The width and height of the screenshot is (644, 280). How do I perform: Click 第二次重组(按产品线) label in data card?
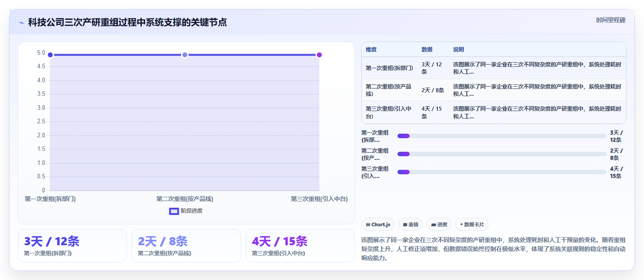[164, 253]
